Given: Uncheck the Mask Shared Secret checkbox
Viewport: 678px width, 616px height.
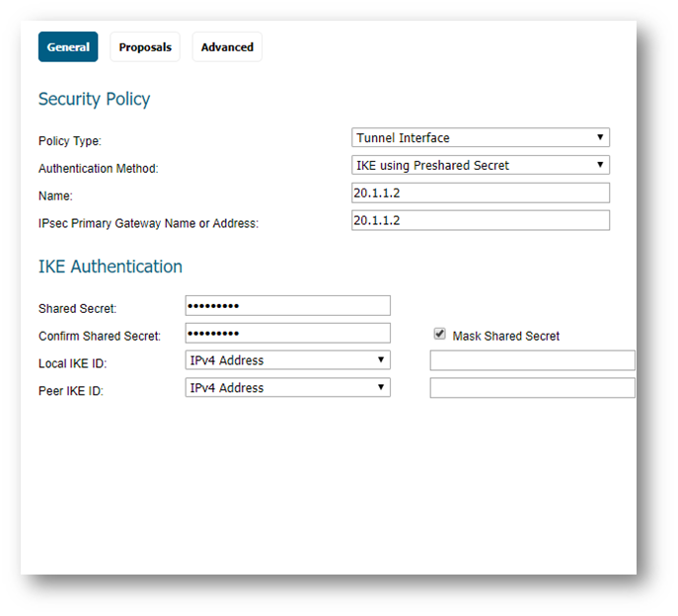Looking at the screenshot, I should (x=439, y=335).
